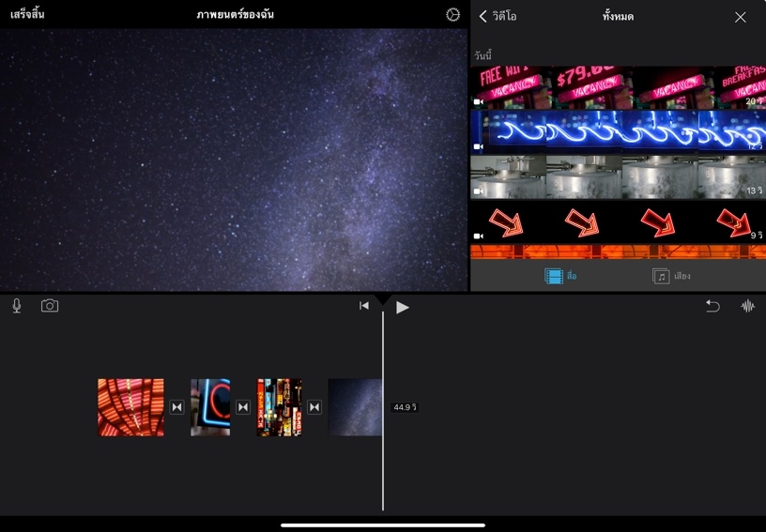This screenshot has height=532, width=766.
Task: Go back to วิดีโอ list
Action: click(x=498, y=17)
